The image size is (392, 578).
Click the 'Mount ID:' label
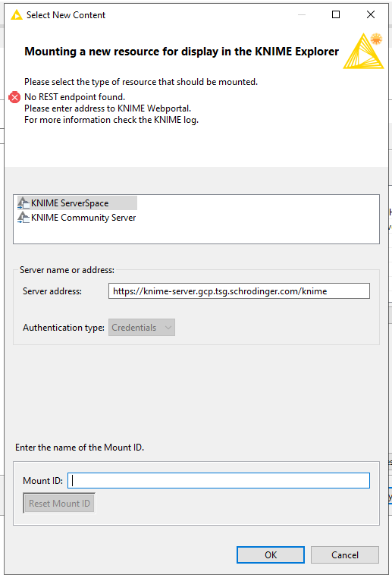click(x=42, y=481)
